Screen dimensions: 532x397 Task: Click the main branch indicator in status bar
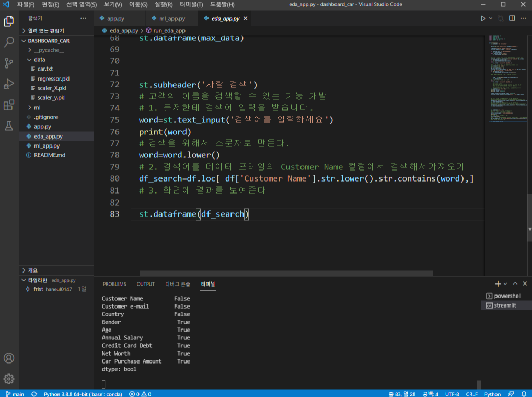15,394
